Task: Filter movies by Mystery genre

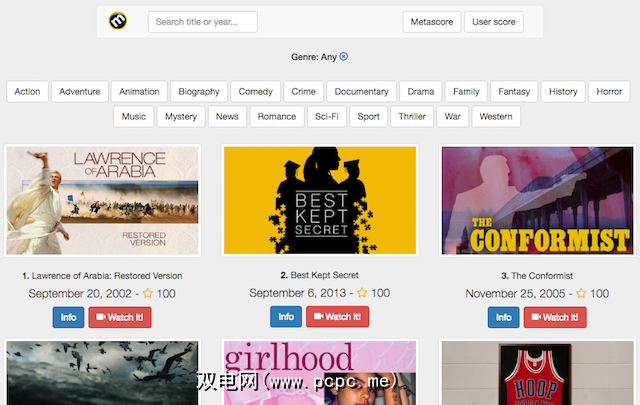Action: [x=181, y=116]
